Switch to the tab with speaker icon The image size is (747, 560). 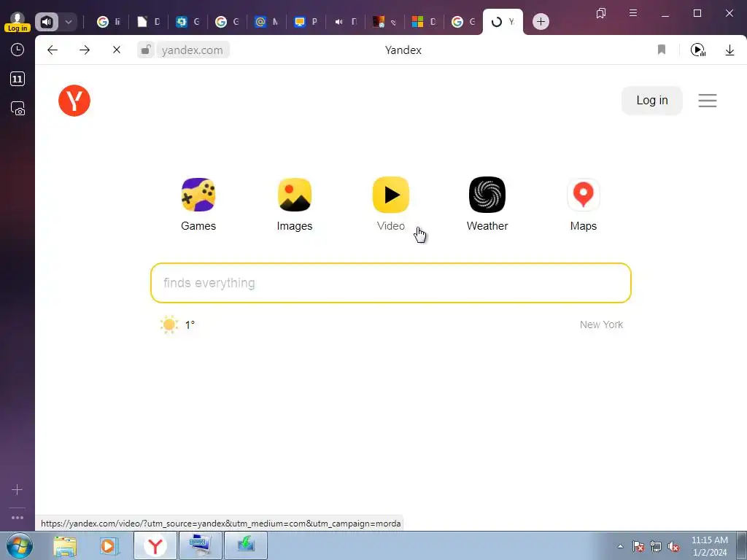pos(345,22)
